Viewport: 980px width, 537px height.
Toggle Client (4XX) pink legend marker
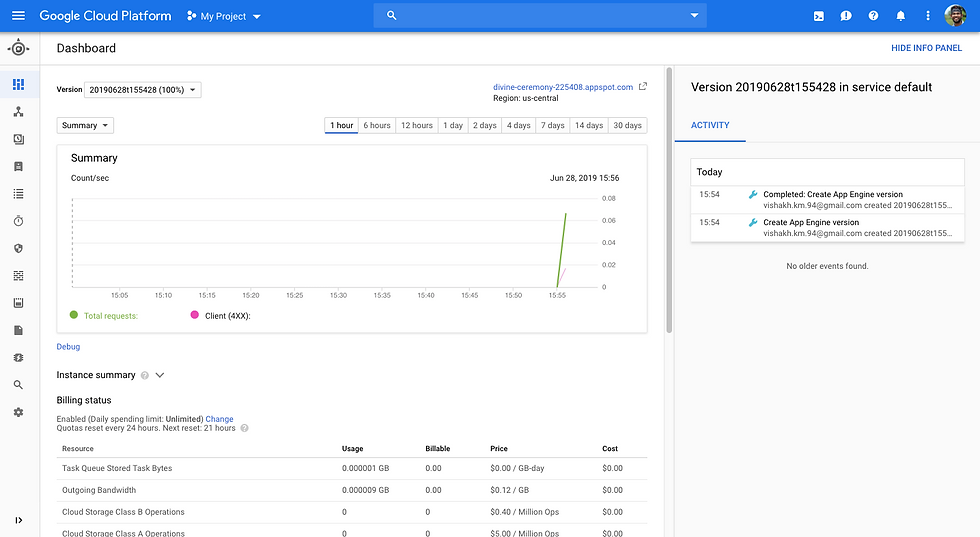[x=194, y=315]
